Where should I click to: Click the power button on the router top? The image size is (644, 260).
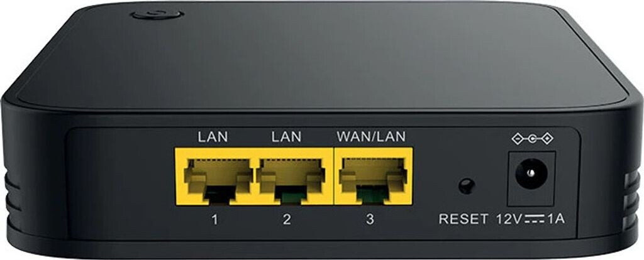(x=157, y=15)
